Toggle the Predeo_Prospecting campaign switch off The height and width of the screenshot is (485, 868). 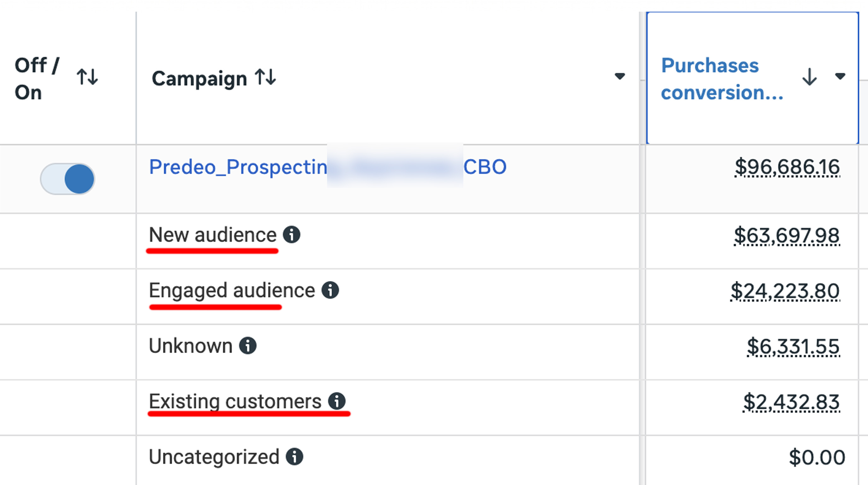click(x=67, y=179)
